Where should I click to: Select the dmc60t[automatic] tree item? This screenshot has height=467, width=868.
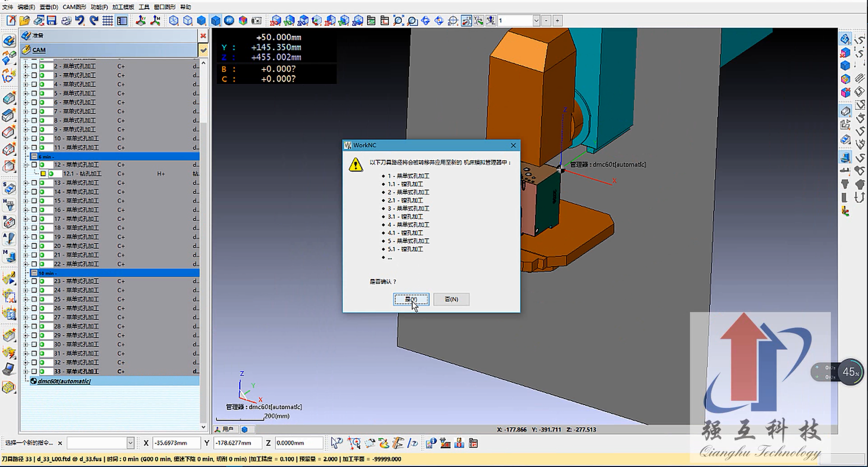pyautogui.click(x=64, y=381)
